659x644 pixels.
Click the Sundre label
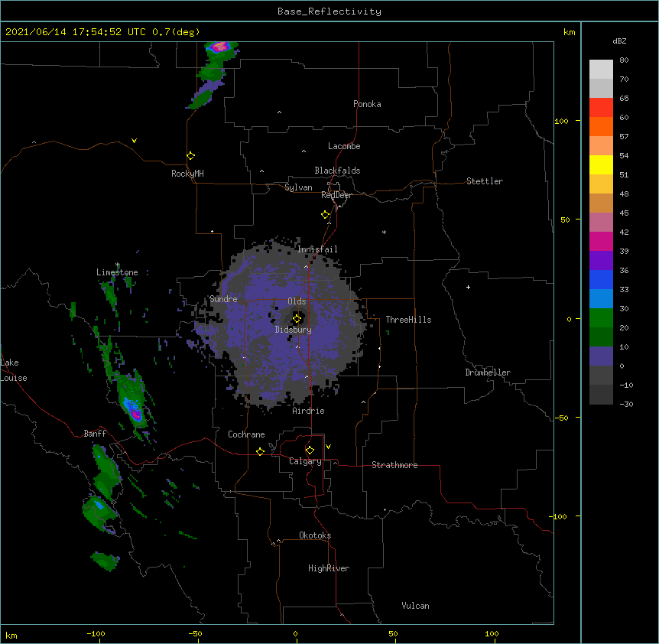pyautogui.click(x=223, y=299)
